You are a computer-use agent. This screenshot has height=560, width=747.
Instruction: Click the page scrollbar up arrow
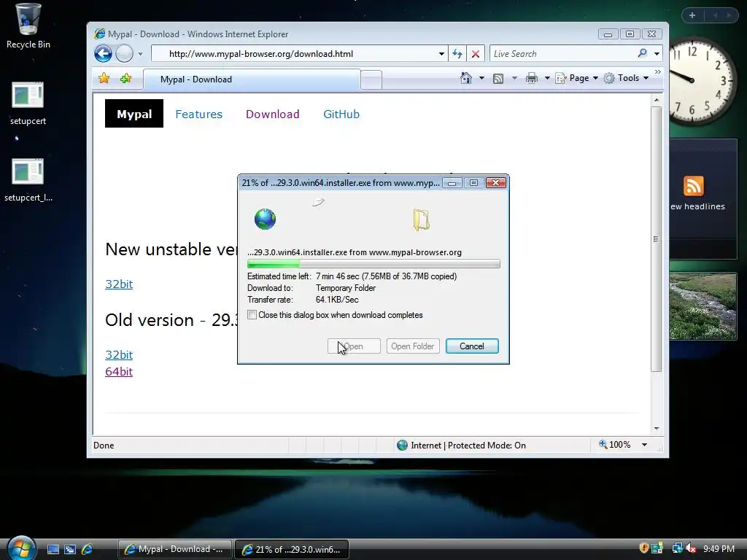click(x=657, y=100)
